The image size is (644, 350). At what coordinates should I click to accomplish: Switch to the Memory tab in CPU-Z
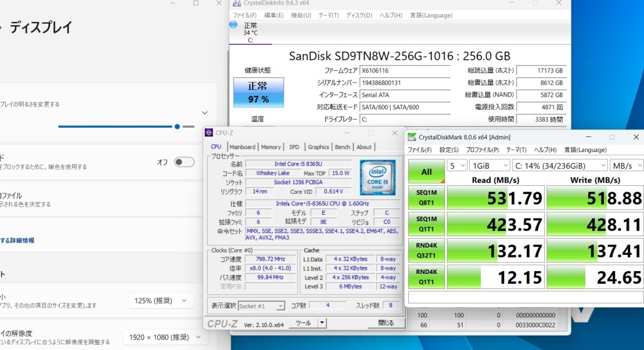(x=271, y=147)
